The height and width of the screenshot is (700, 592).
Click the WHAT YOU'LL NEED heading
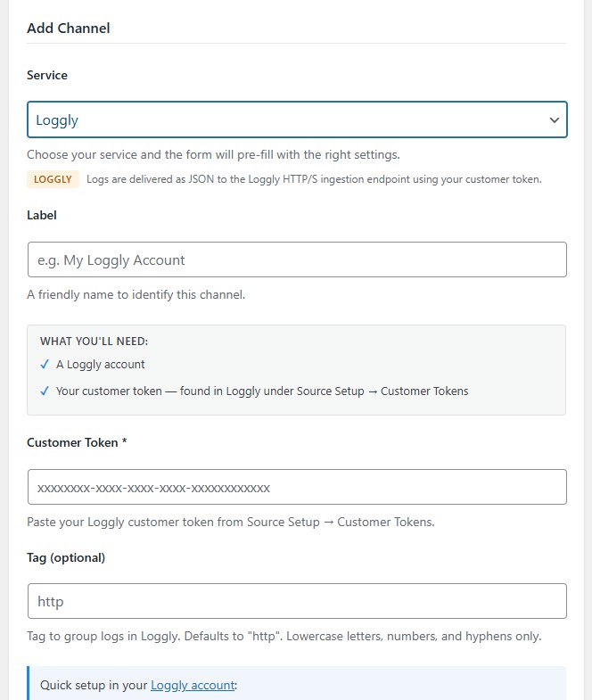click(94, 341)
